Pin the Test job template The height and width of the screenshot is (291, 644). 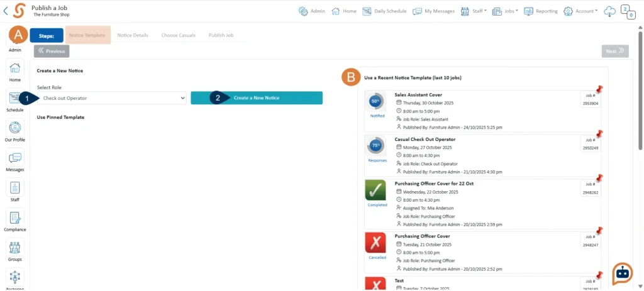pyautogui.click(x=599, y=275)
